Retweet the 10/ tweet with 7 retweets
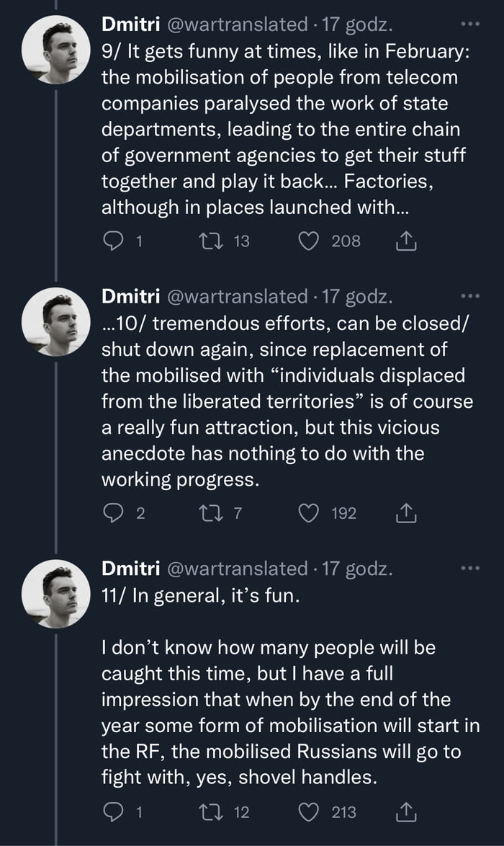The height and width of the screenshot is (846, 504). [x=215, y=513]
